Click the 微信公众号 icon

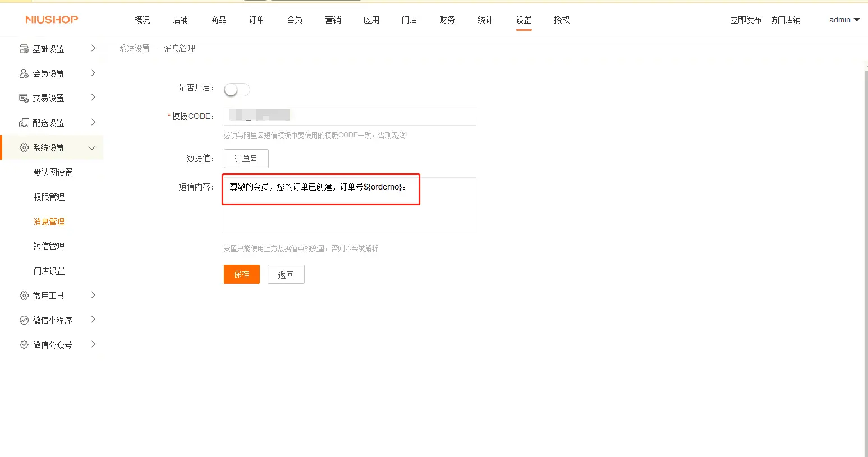[x=24, y=345]
